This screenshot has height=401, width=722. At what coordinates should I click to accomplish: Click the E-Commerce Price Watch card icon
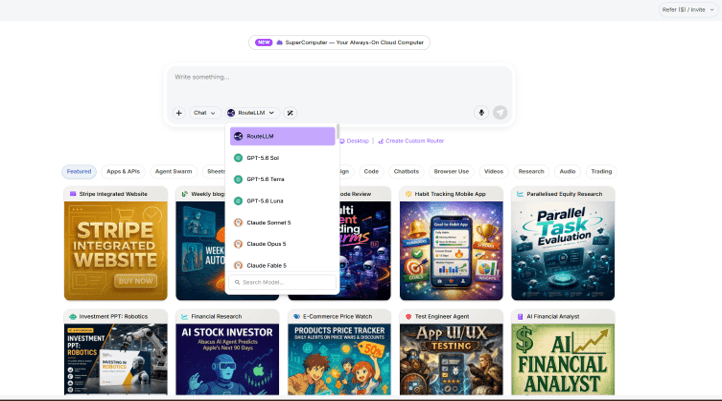pos(297,316)
